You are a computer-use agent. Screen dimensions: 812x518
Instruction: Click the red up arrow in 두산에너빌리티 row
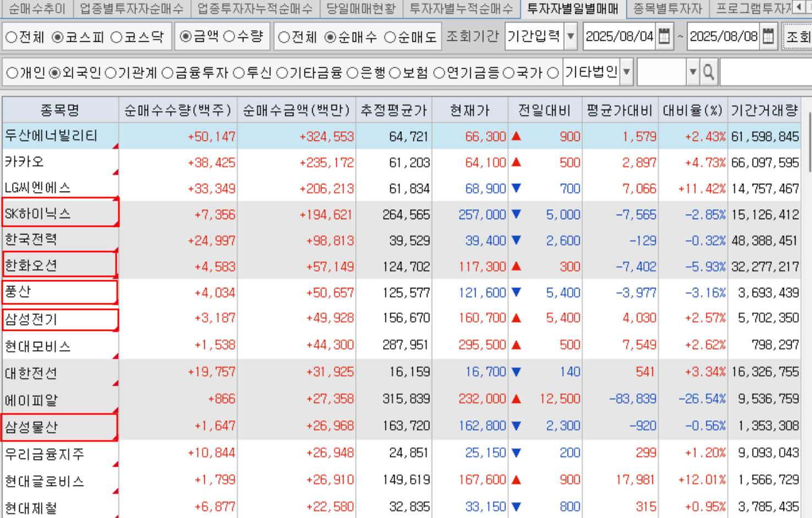pyautogui.click(x=516, y=136)
